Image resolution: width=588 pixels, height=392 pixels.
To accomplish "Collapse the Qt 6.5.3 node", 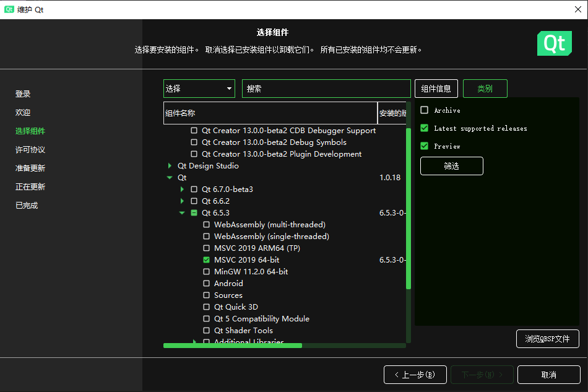I will [x=182, y=212].
